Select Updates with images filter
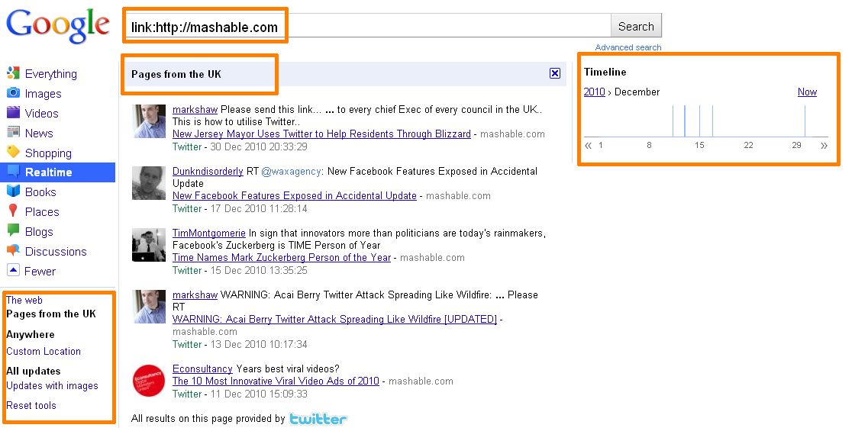Viewport: 868px width, 428px height. (x=52, y=385)
